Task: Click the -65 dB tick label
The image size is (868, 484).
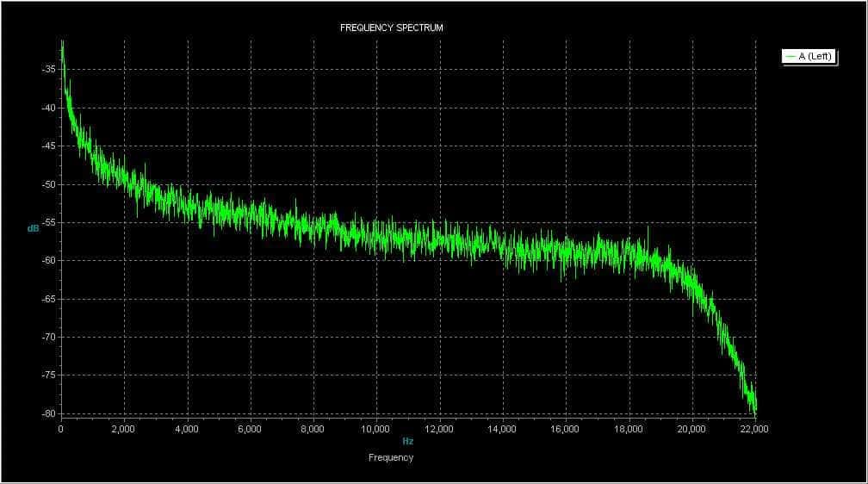Action: coord(49,299)
